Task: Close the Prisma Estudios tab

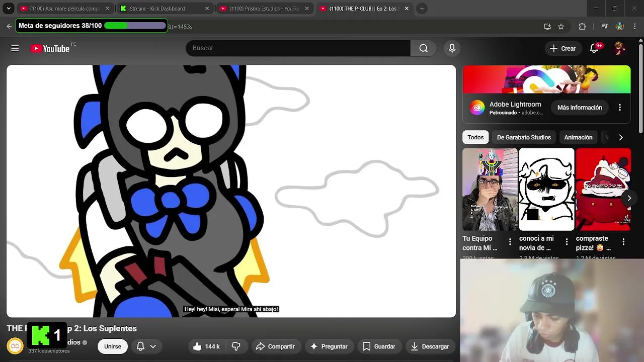Action: 306,9
